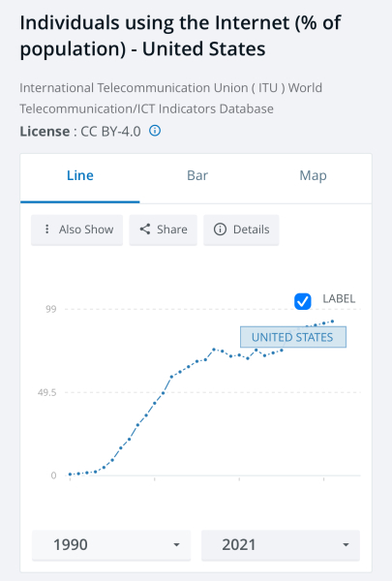Click the share arrow icon
The image size is (392, 581).
(145, 229)
